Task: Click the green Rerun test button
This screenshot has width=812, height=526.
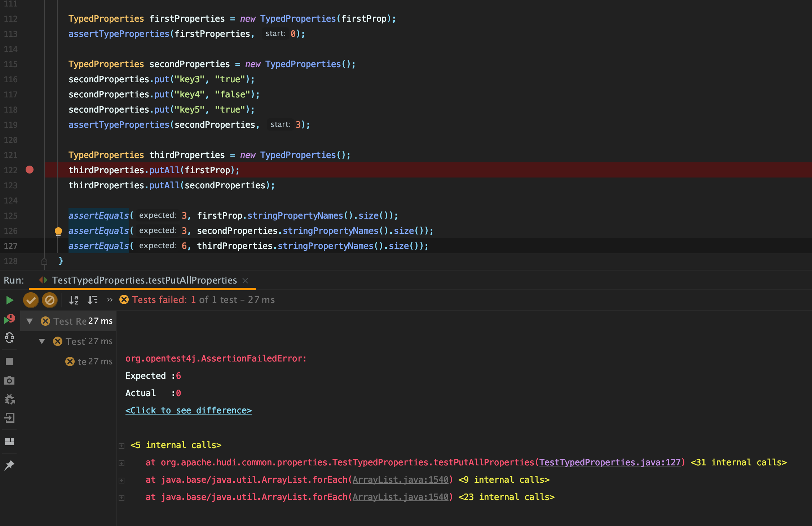Action: tap(10, 300)
